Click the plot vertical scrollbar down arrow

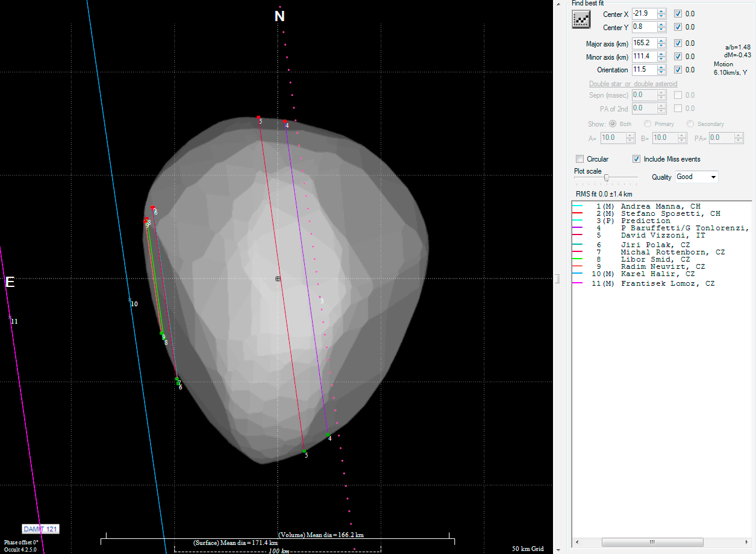point(558,550)
